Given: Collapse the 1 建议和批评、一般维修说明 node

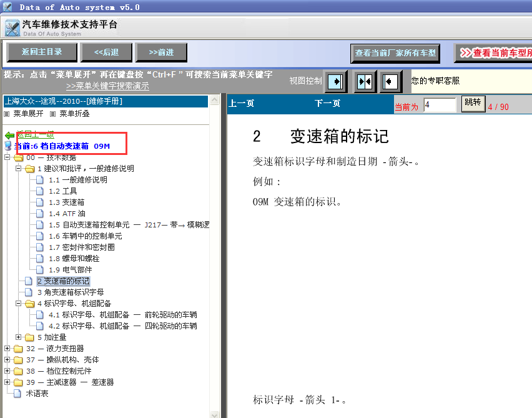Looking at the screenshot, I should (x=19, y=168).
